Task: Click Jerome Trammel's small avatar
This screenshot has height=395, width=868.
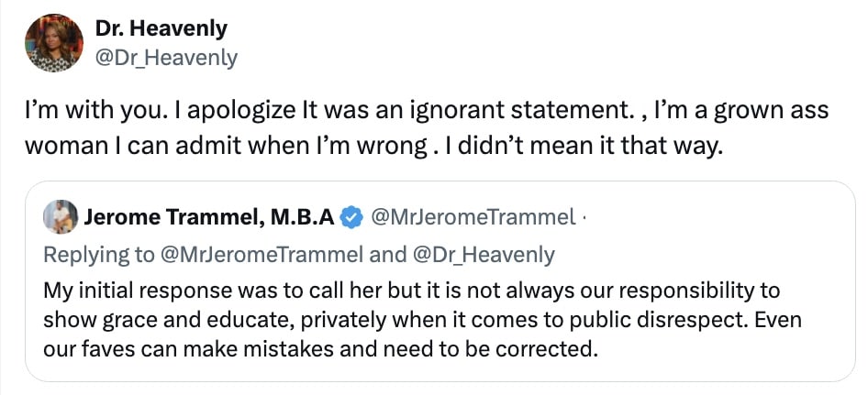Action: 60,217
